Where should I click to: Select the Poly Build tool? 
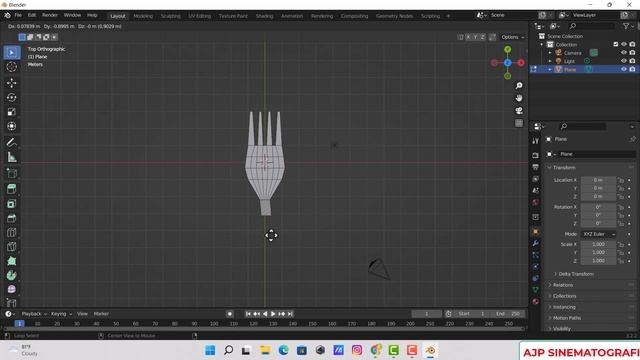11,261
